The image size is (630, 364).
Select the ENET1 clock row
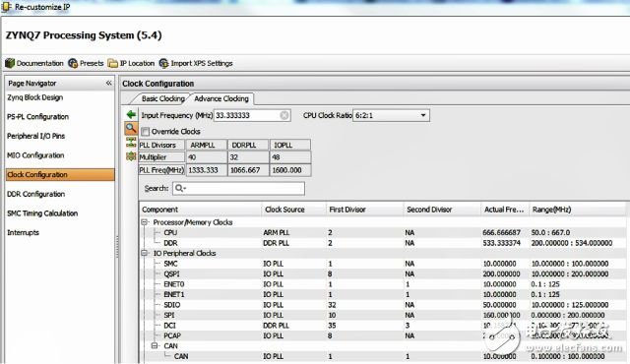click(383, 294)
